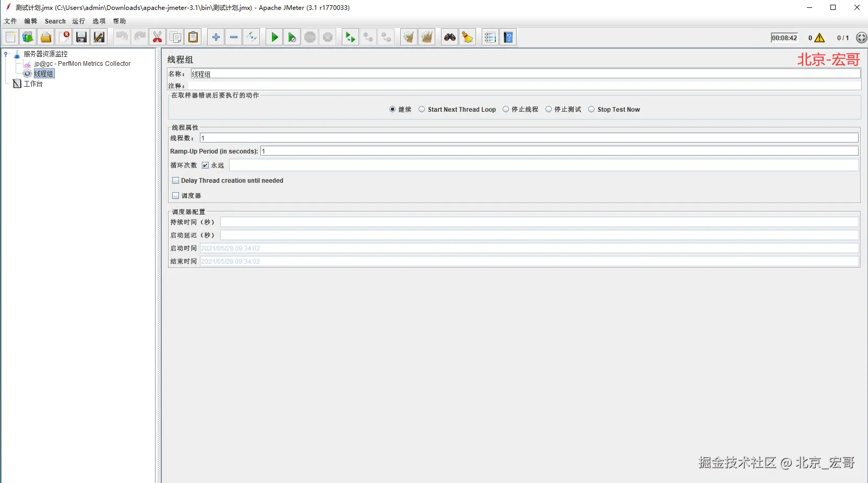This screenshot has height=483, width=868.
Task: Start the test with green play button
Action: pos(275,37)
